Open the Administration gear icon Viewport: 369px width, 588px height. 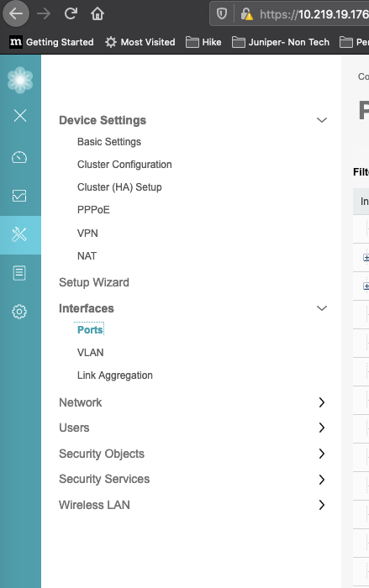tap(19, 312)
